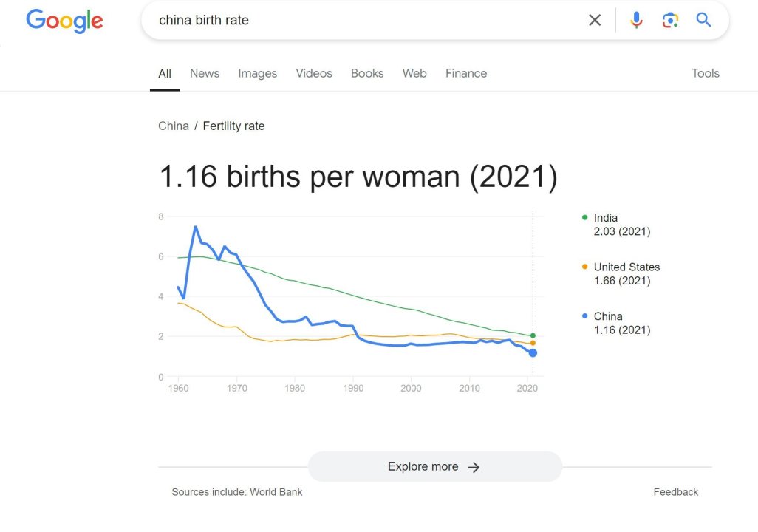This screenshot has width=758, height=532.
Task: Click the Feedback link
Action: [x=675, y=492]
